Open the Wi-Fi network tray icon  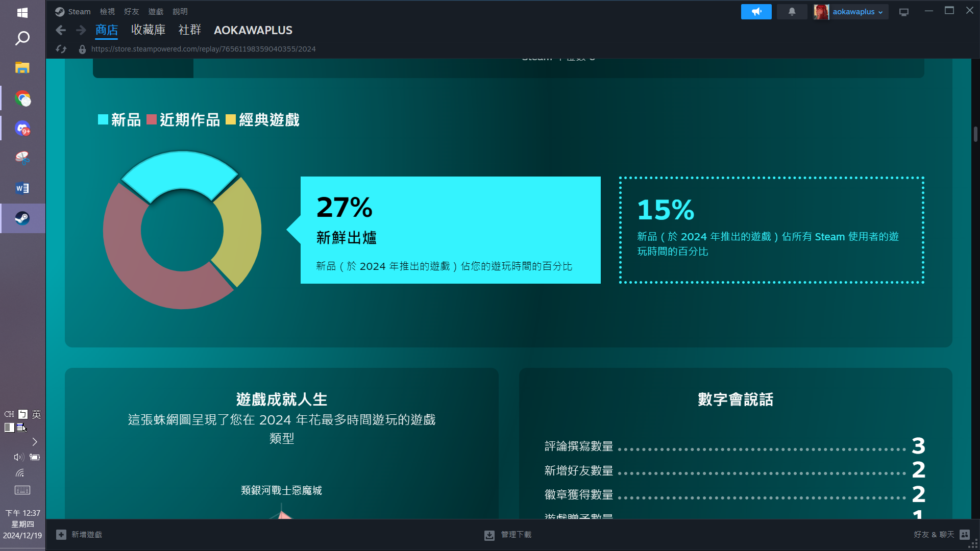pos(20,473)
